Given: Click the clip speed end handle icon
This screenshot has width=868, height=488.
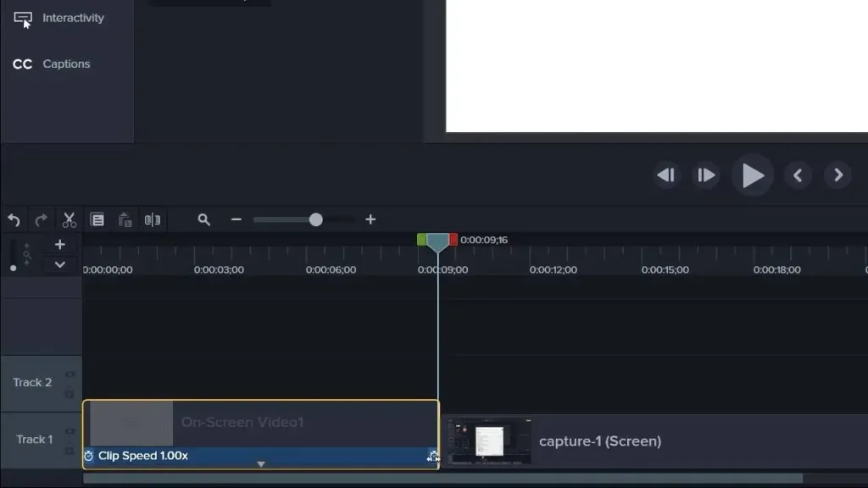Looking at the screenshot, I should (432, 457).
